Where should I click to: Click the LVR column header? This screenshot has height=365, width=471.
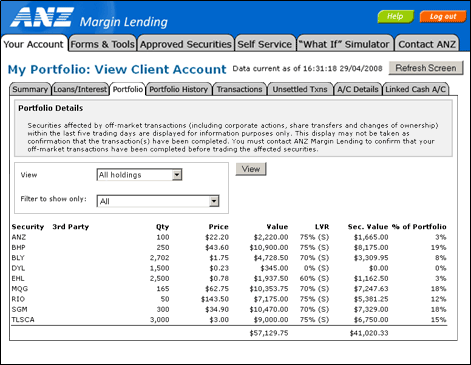click(x=322, y=227)
